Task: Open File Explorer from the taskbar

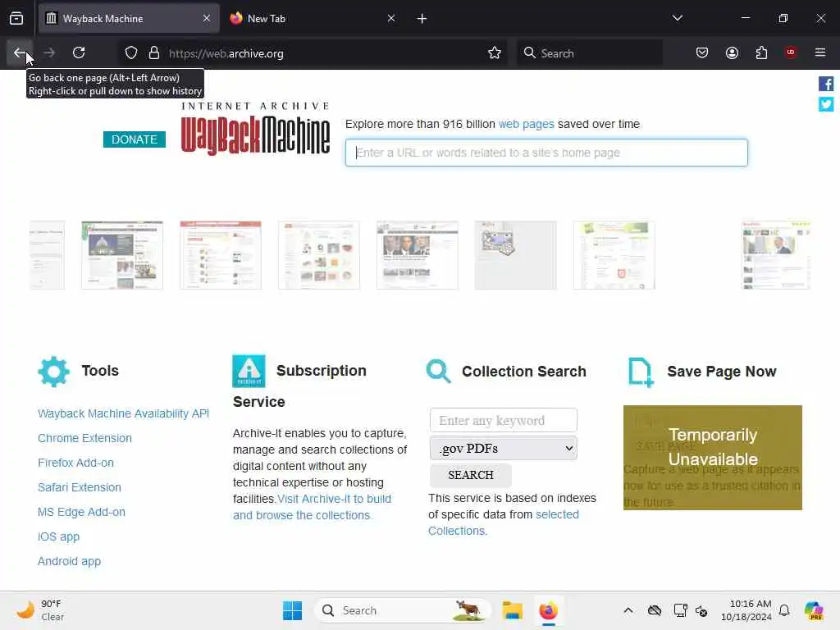Action: coord(512,610)
